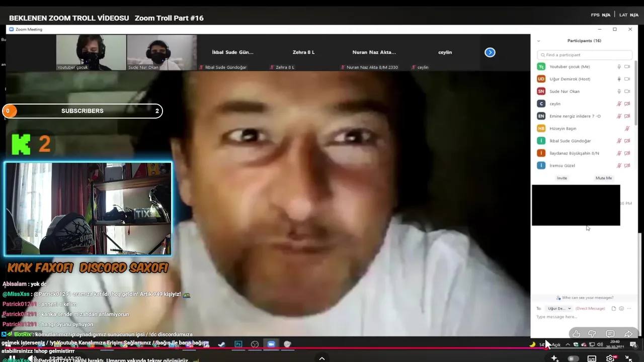644x362 pixels.
Task: Click the Mute Me button
Action: pos(604,178)
